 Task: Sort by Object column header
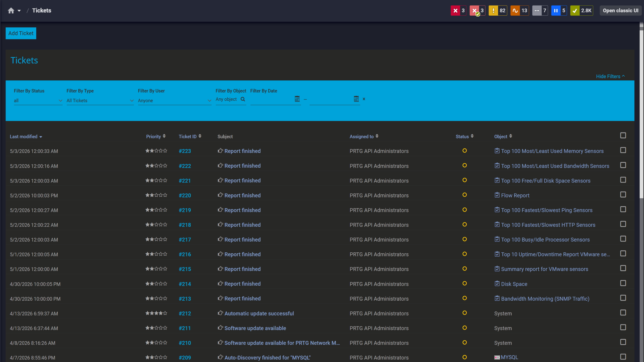[503, 137]
